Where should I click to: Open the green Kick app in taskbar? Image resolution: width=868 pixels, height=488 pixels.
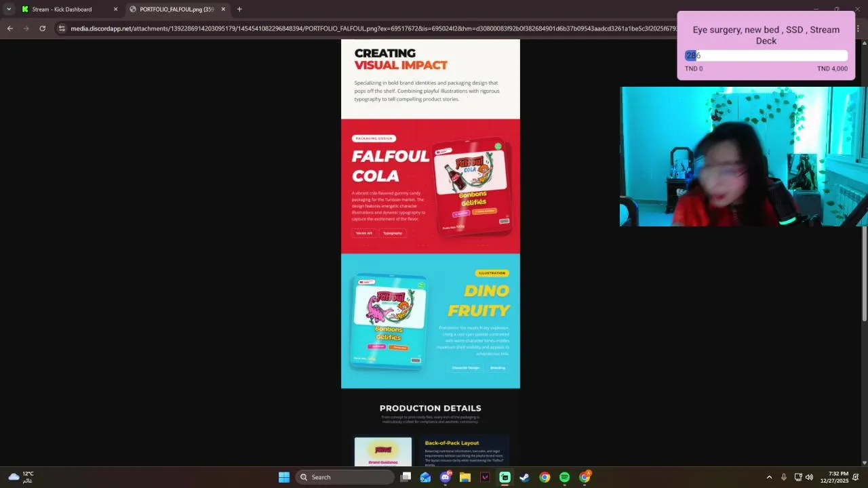tap(505, 477)
